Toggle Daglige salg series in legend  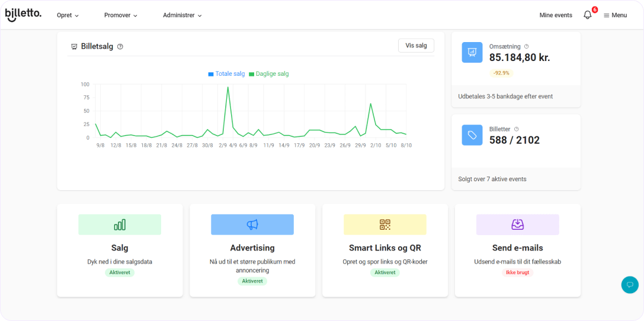pyautogui.click(x=269, y=74)
